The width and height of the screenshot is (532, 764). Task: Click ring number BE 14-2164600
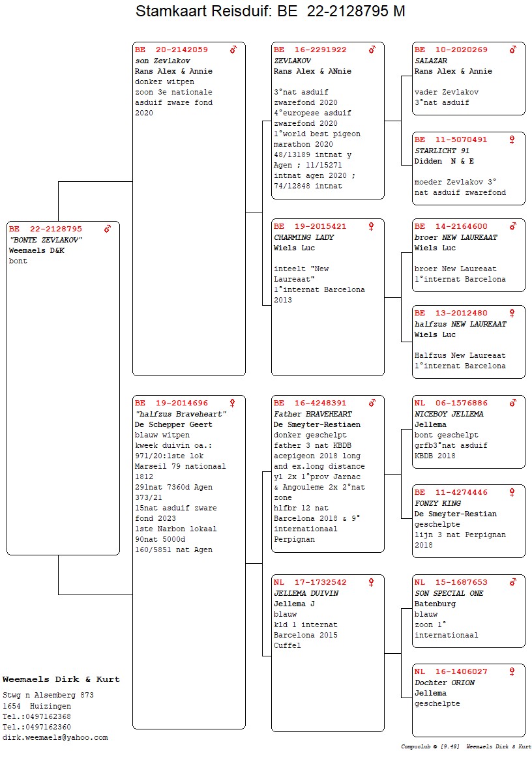[451, 226]
